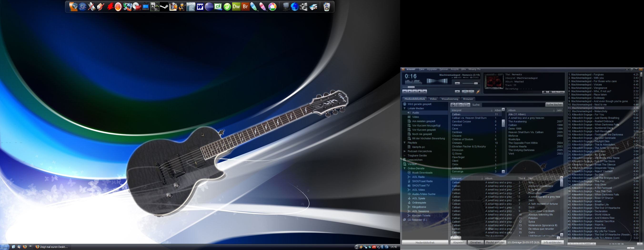Switch to the Browser tab
644x250 pixels.
pos(468,99)
